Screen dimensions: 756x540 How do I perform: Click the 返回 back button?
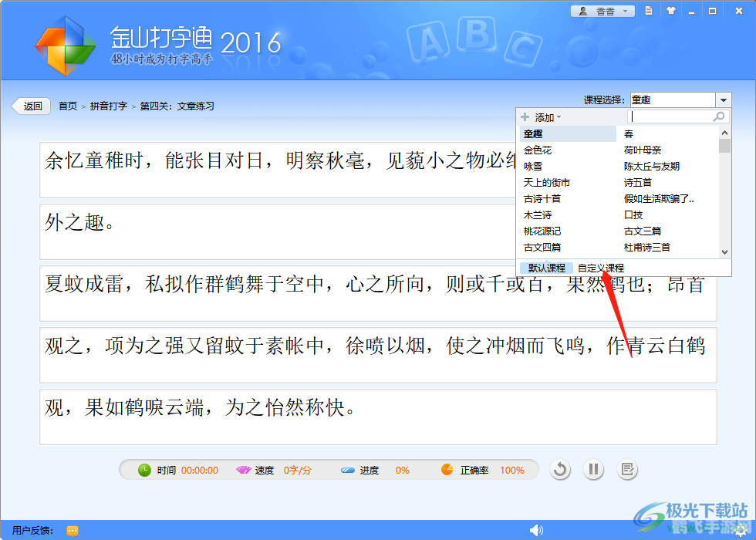31,106
